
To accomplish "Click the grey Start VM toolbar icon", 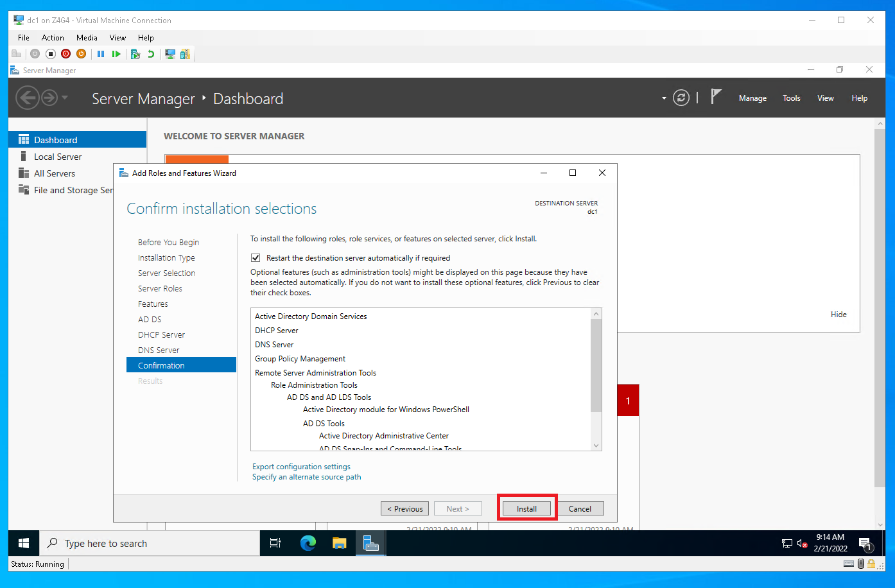I will [35, 54].
